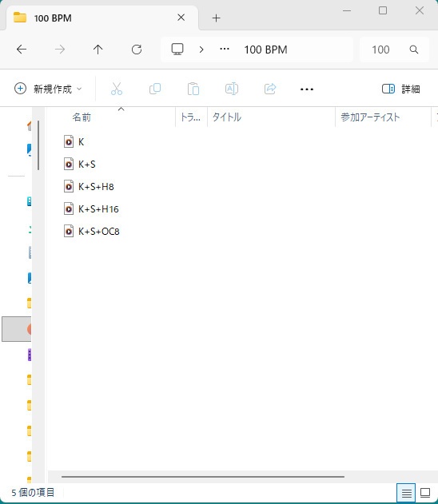
Task: Select the file K+S+OC8
Action: [99, 232]
